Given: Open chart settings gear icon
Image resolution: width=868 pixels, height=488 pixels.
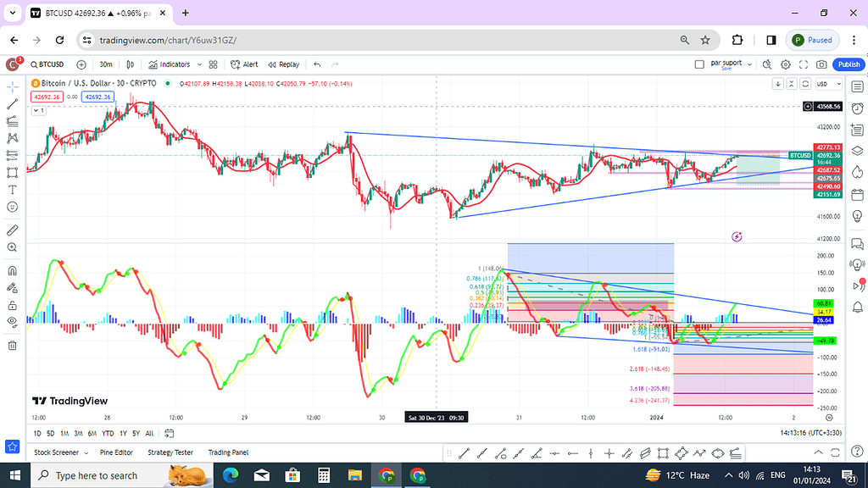Looking at the screenshot, I should tap(786, 64).
